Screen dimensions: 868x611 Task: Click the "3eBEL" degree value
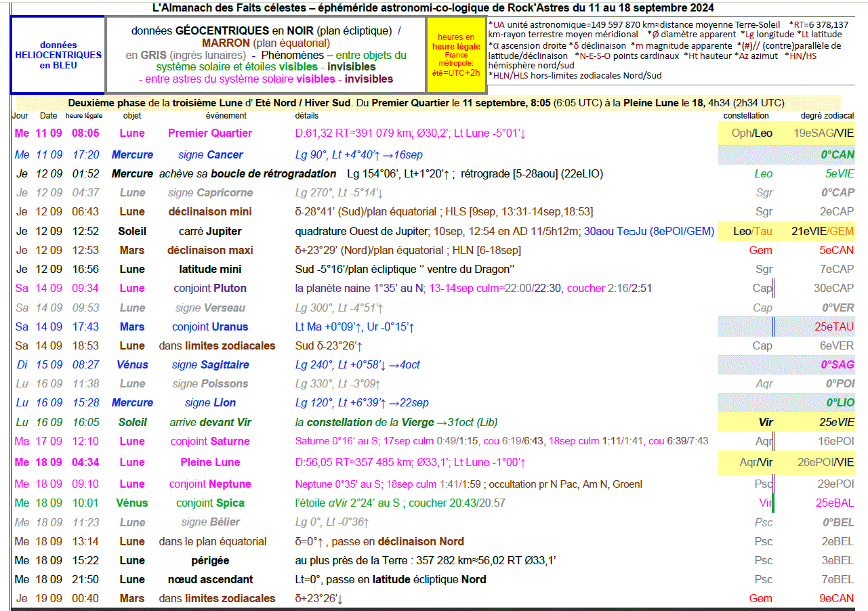click(x=838, y=560)
